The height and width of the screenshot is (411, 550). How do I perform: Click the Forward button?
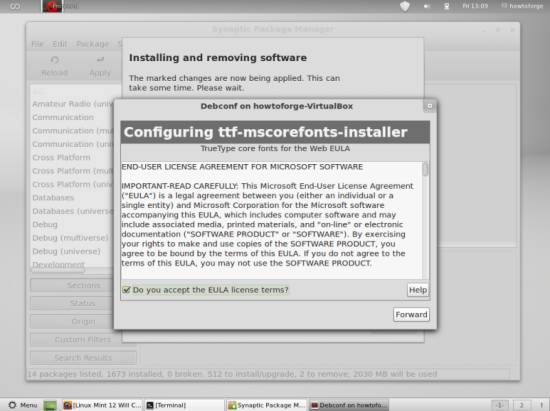point(411,315)
